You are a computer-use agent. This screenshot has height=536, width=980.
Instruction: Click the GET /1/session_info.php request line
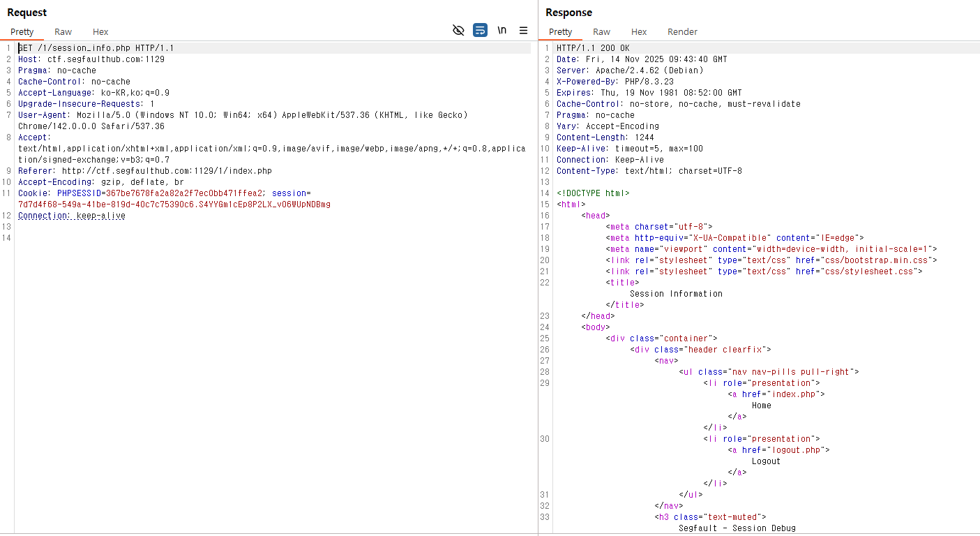96,48
